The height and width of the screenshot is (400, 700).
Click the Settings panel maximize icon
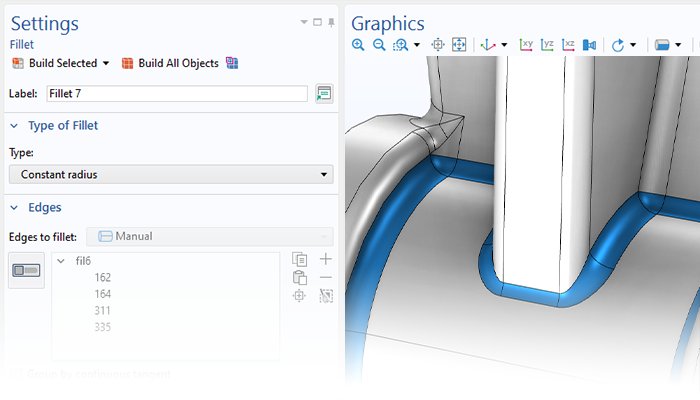(317, 22)
